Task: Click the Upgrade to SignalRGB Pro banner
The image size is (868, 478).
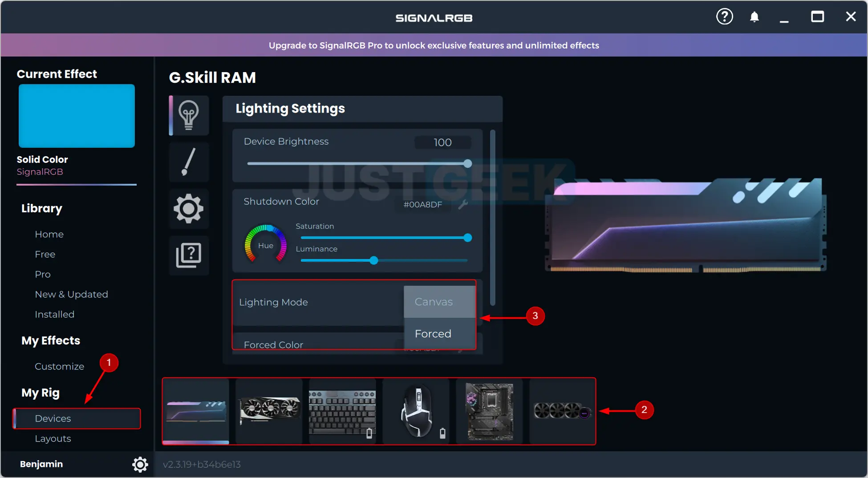Action: point(434,45)
